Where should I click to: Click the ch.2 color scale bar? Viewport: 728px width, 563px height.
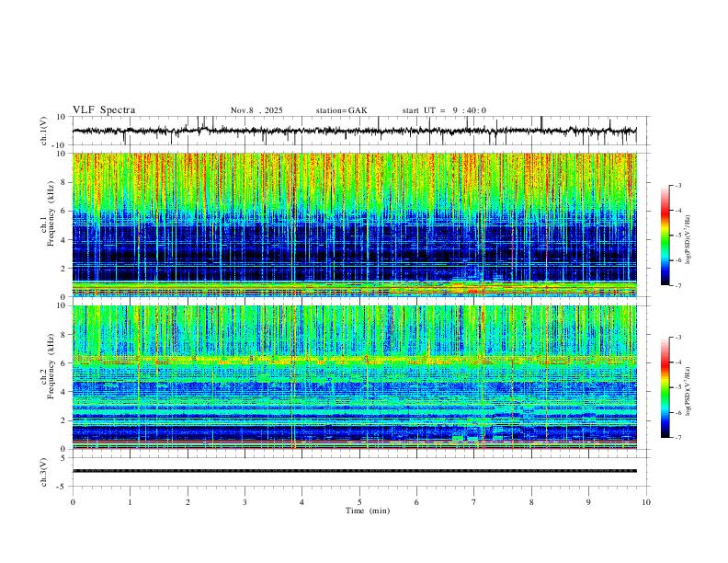665,387
